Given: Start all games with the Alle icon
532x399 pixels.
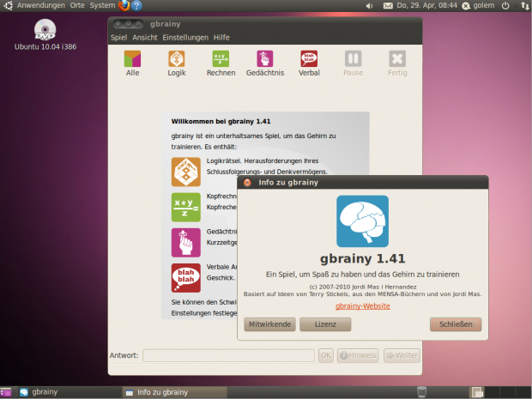Looking at the screenshot, I should (x=132, y=63).
